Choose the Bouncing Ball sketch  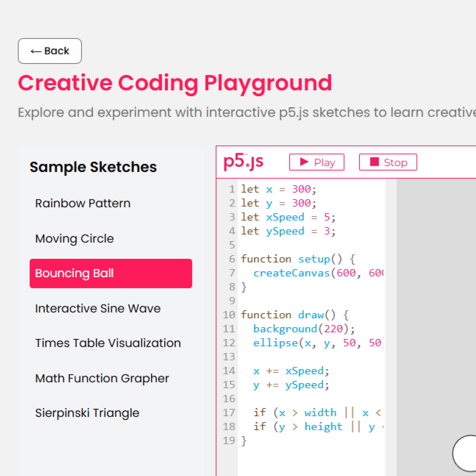111,273
